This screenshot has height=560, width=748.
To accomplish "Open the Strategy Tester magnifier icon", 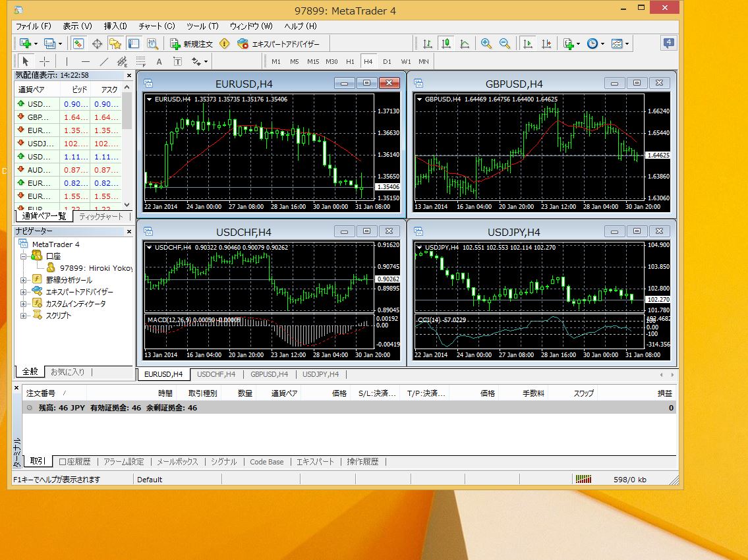I will (152, 44).
